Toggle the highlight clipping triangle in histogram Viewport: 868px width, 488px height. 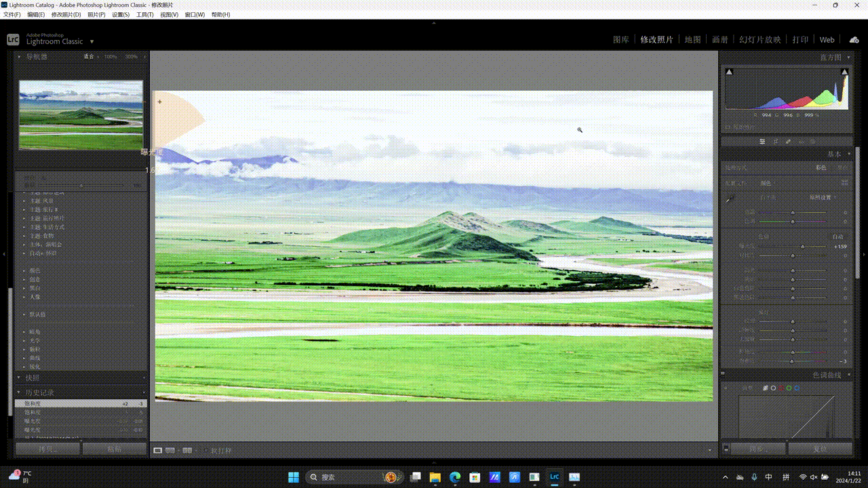click(844, 72)
